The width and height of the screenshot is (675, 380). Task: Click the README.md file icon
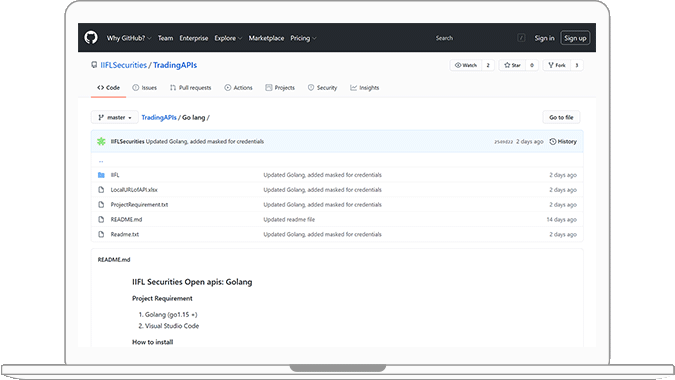101,219
